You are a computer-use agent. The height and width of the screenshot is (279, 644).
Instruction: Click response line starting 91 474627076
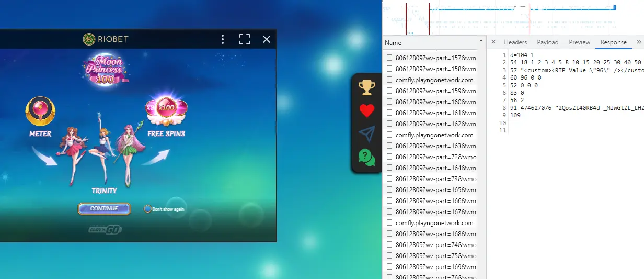coord(576,108)
